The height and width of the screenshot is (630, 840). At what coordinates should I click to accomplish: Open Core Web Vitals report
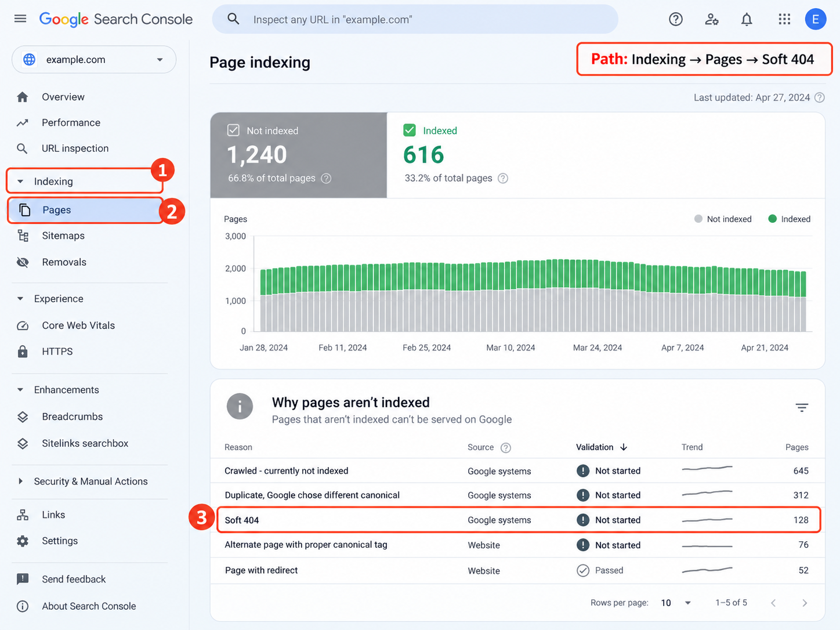pyautogui.click(x=78, y=325)
